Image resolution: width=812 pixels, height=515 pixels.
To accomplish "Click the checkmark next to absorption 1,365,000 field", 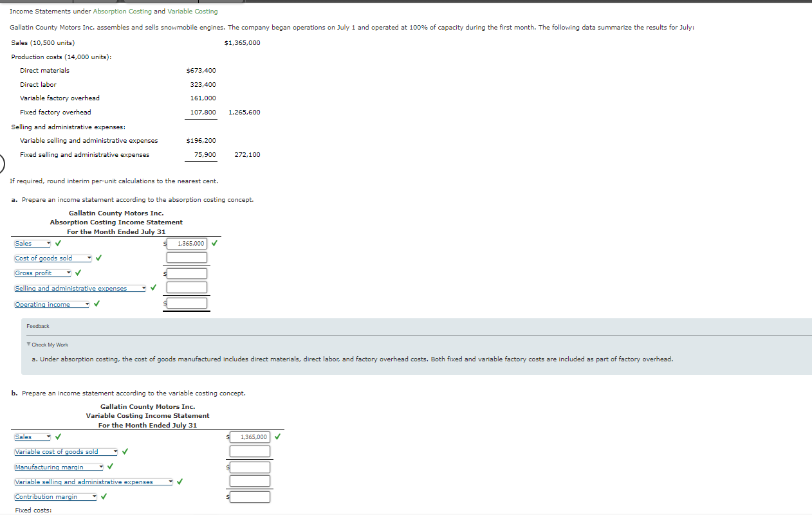I will [214, 244].
